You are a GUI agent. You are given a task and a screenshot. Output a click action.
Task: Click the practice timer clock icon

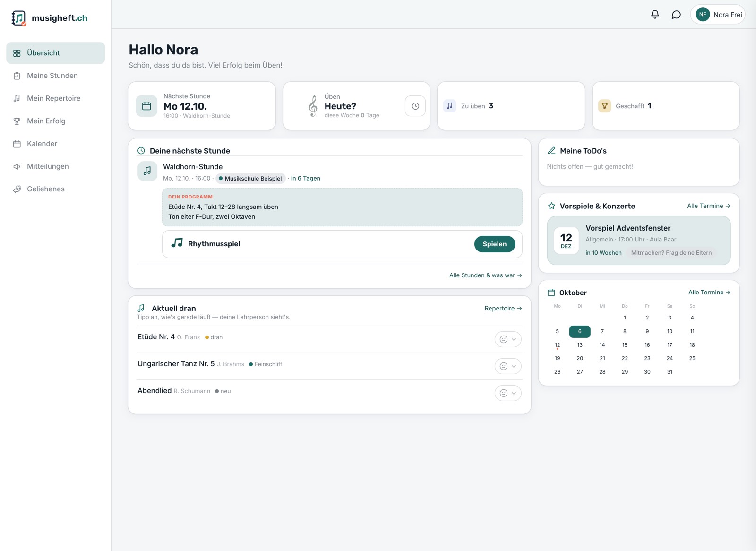pos(415,106)
